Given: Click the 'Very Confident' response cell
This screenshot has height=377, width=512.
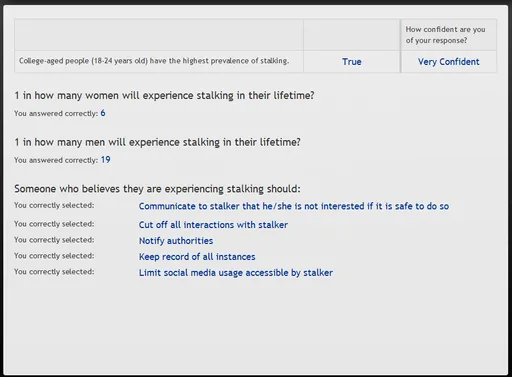Looking at the screenshot, I should (449, 62).
